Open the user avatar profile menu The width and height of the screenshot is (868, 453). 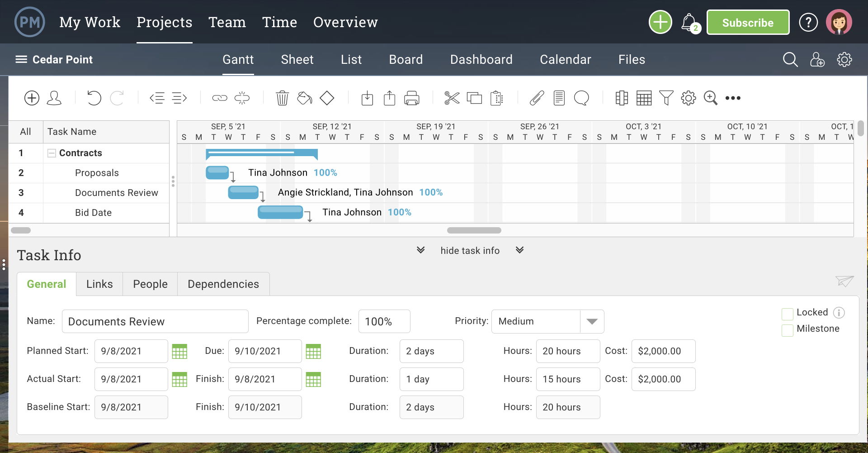point(839,22)
